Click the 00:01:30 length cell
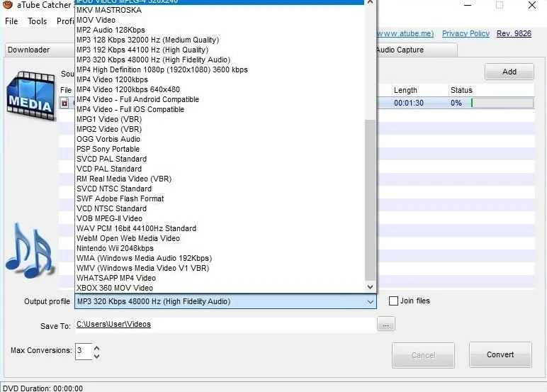Image resolution: width=547 pixels, height=392 pixels. tap(409, 103)
